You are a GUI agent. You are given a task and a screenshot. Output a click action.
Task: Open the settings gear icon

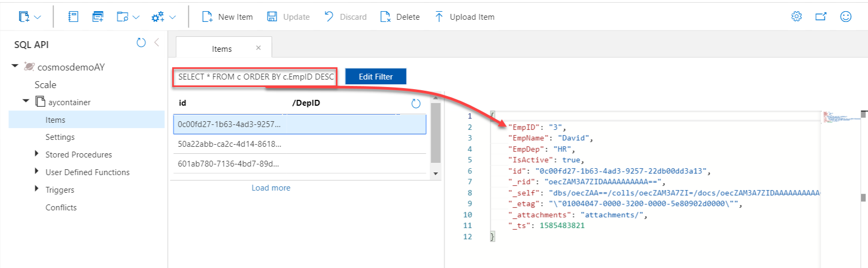796,17
